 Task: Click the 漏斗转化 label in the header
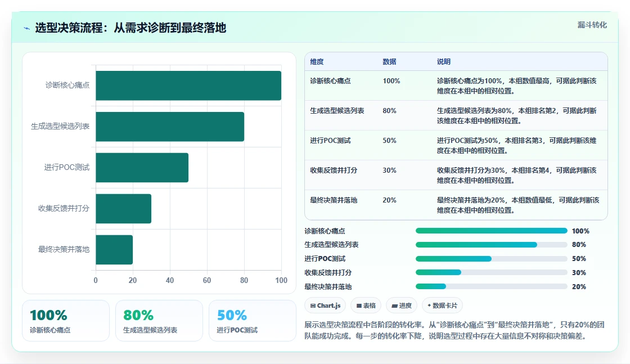point(592,25)
